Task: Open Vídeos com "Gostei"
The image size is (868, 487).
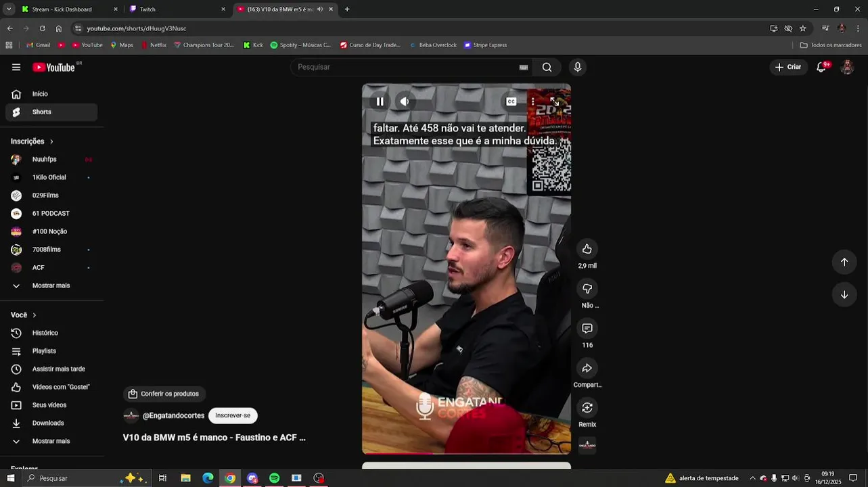Action: pyautogui.click(x=51, y=387)
